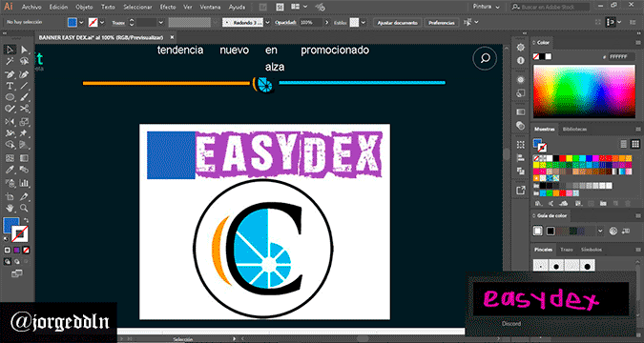The image size is (644, 343).
Task: Select the Column Graph tool
Action: (x=24, y=183)
